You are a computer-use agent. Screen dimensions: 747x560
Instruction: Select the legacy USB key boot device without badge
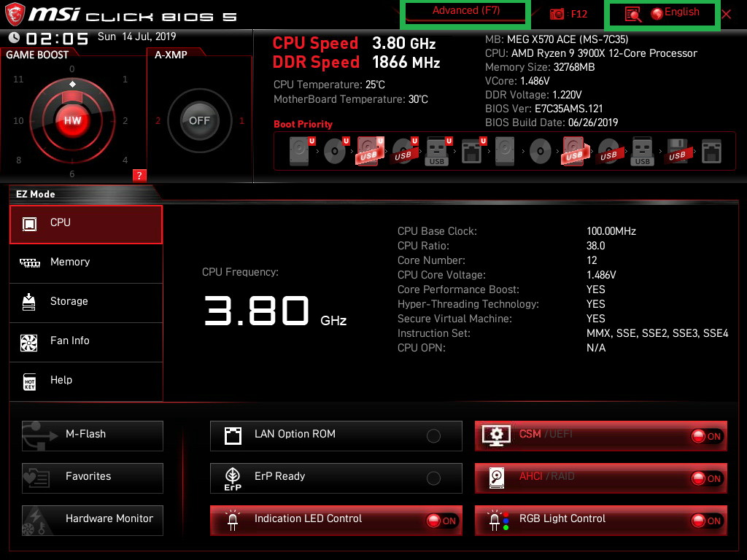pos(642,151)
